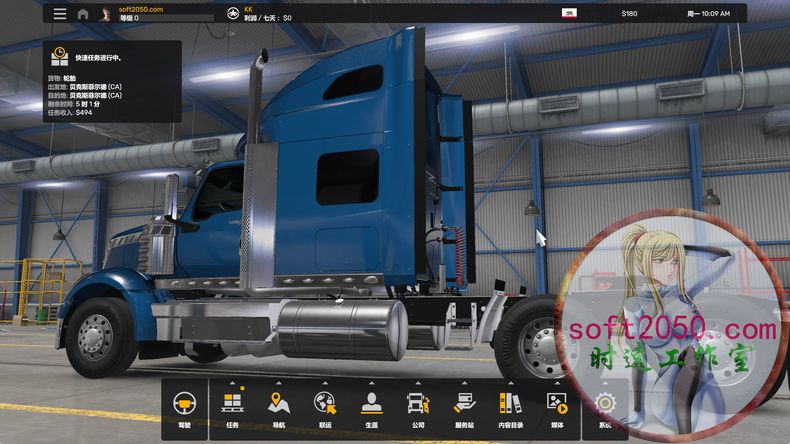The height and width of the screenshot is (444, 790).
Task: Select the World of Trucks (联运) globe icon
Action: [x=325, y=404]
